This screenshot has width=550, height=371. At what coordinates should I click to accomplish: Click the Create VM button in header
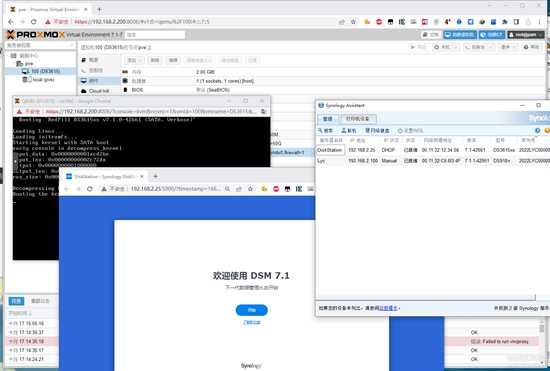460,35
